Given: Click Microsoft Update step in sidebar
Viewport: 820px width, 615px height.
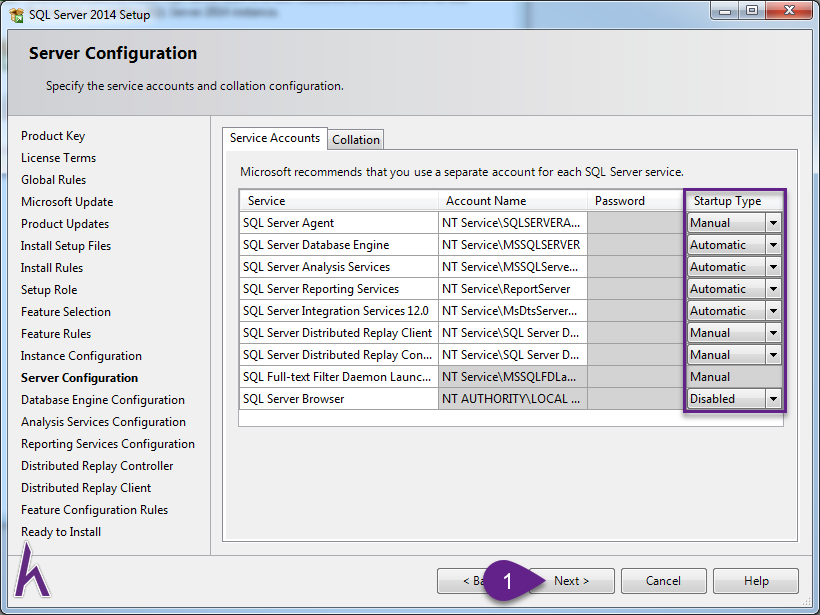Looking at the screenshot, I should [x=67, y=202].
